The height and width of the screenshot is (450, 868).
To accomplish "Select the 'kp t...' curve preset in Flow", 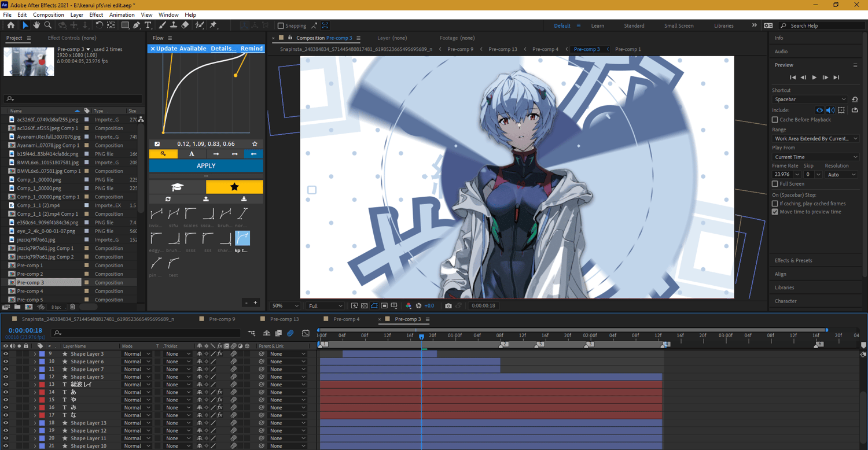I will click(x=242, y=238).
